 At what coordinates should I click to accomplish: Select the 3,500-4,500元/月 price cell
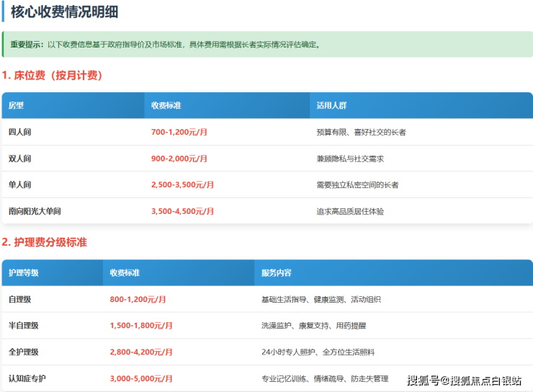[x=183, y=211]
